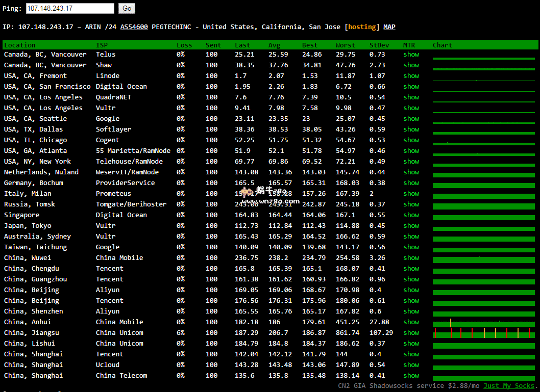Click the Loss column header

click(x=184, y=45)
